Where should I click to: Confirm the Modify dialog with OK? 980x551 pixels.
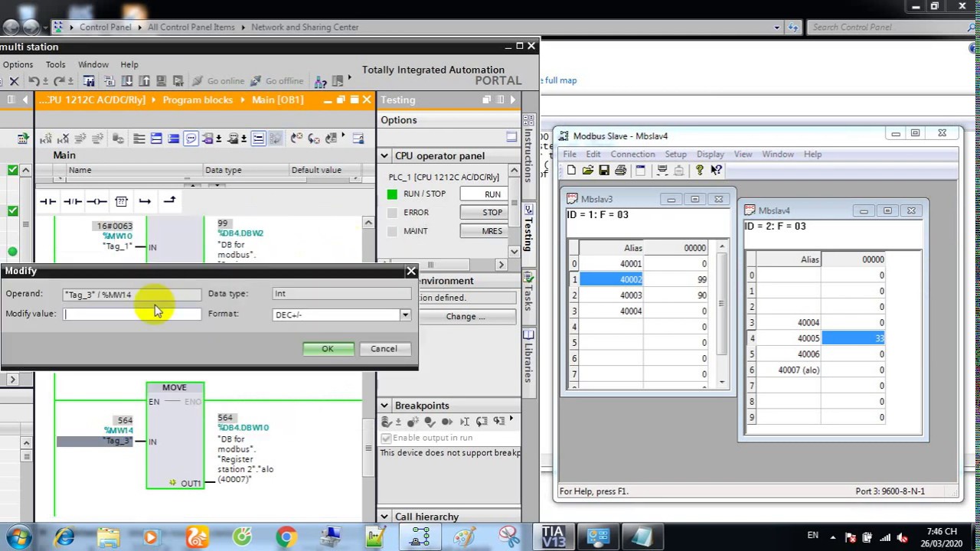328,349
